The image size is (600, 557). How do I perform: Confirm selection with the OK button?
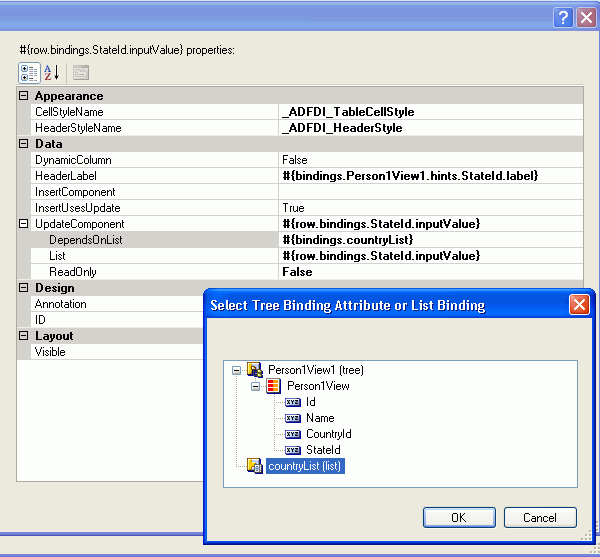point(459,518)
